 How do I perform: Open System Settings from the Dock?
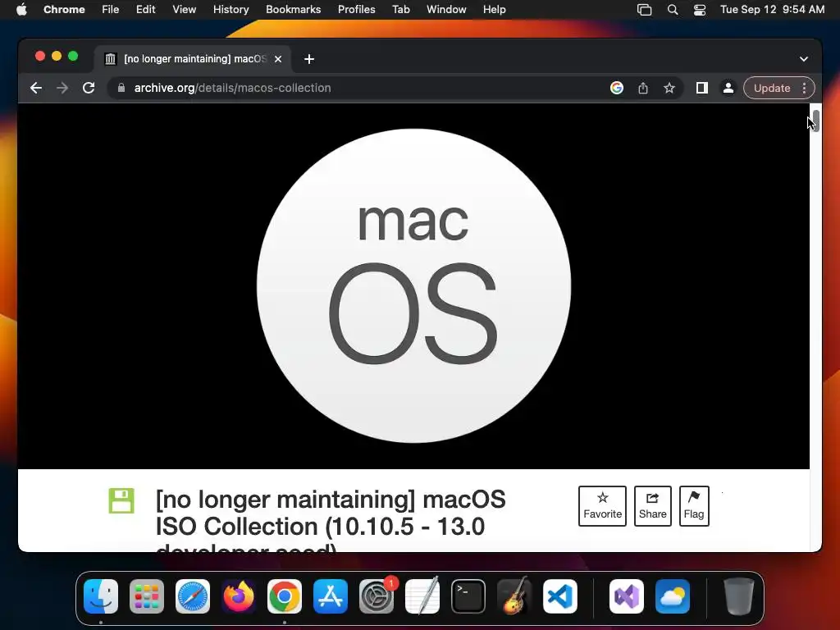pos(377,596)
